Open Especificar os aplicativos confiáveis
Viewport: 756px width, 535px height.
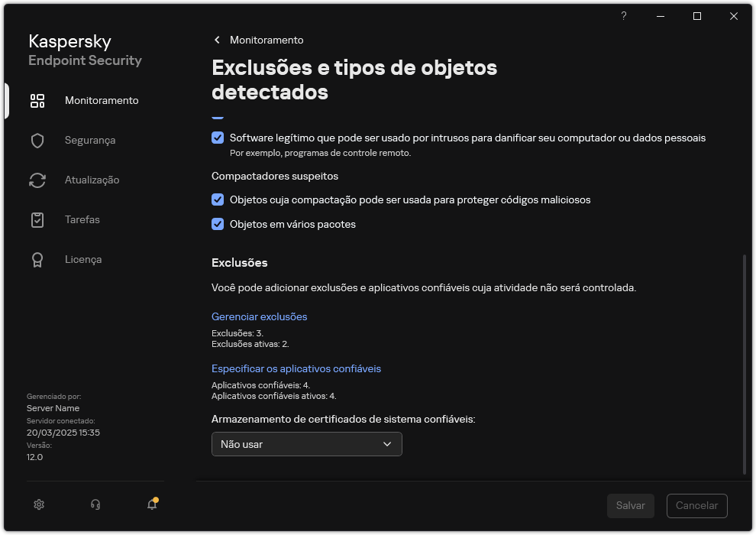coord(296,368)
